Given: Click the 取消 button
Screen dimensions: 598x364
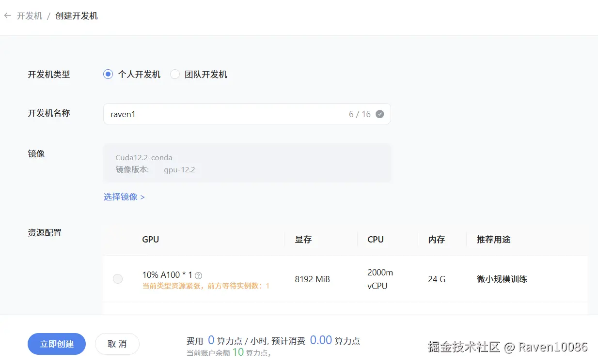Looking at the screenshot, I should pyautogui.click(x=117, y=344).
